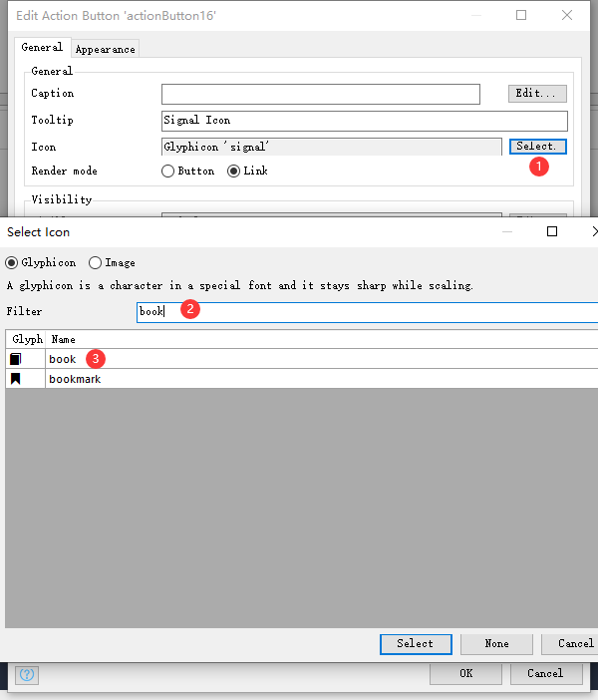The image size is (598, 700).
Task: Focus the Tooltip field containing Signal Icon
Action: [x=364, y=121]
